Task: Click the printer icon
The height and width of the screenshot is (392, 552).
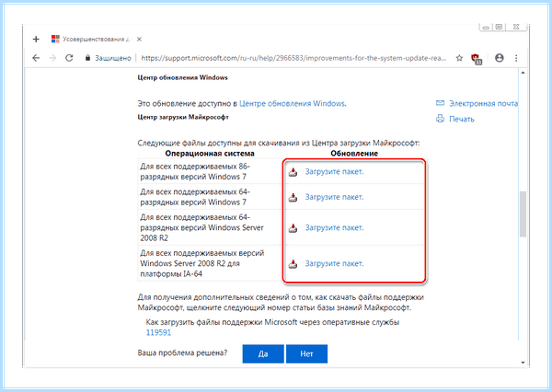Action: point(440,119)
